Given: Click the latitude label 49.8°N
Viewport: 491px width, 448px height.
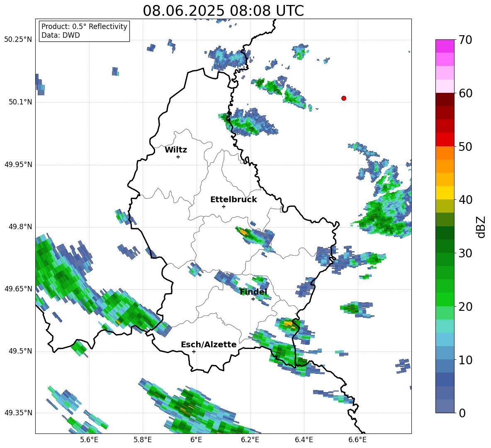Looking at the screenshot, I should [x=21, y=227].
